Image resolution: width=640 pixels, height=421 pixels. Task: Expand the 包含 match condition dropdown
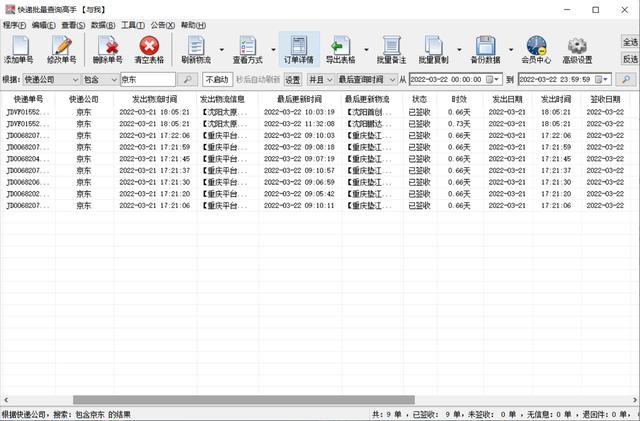coord(111,79)
